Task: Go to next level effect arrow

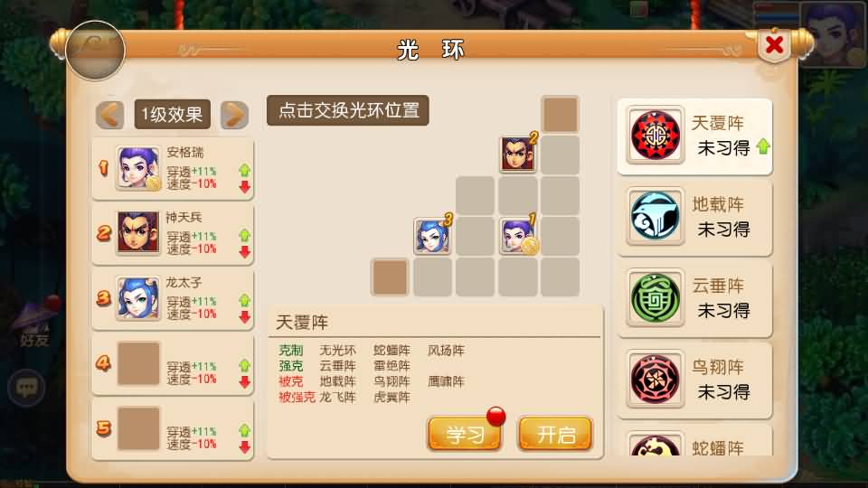Action: [x=234, y=115]
